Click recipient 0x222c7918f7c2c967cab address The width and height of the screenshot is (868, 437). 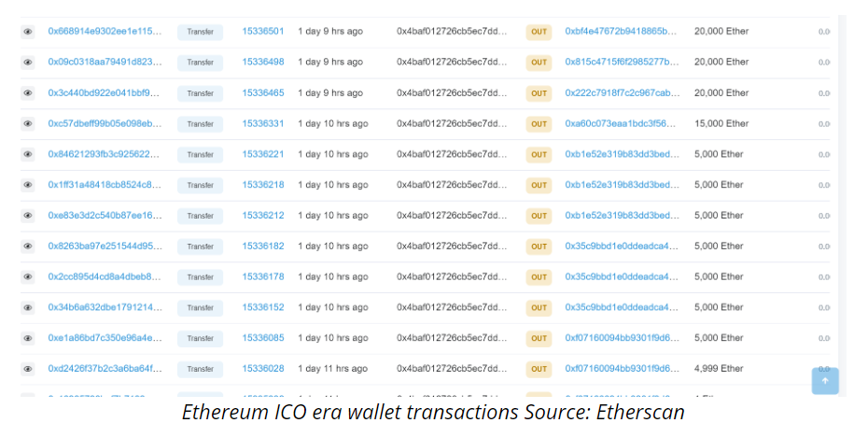tap(623, 93)
